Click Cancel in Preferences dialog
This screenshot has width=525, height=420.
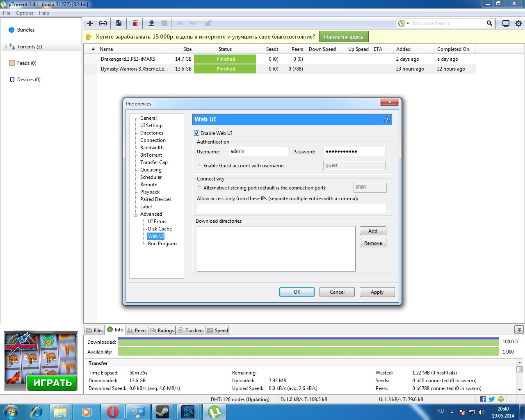coord(337,292)
